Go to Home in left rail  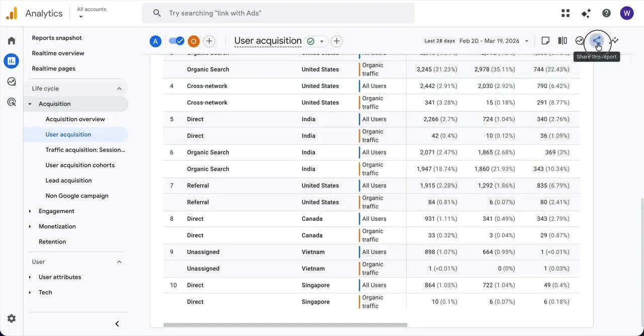[x=12, y=41]
